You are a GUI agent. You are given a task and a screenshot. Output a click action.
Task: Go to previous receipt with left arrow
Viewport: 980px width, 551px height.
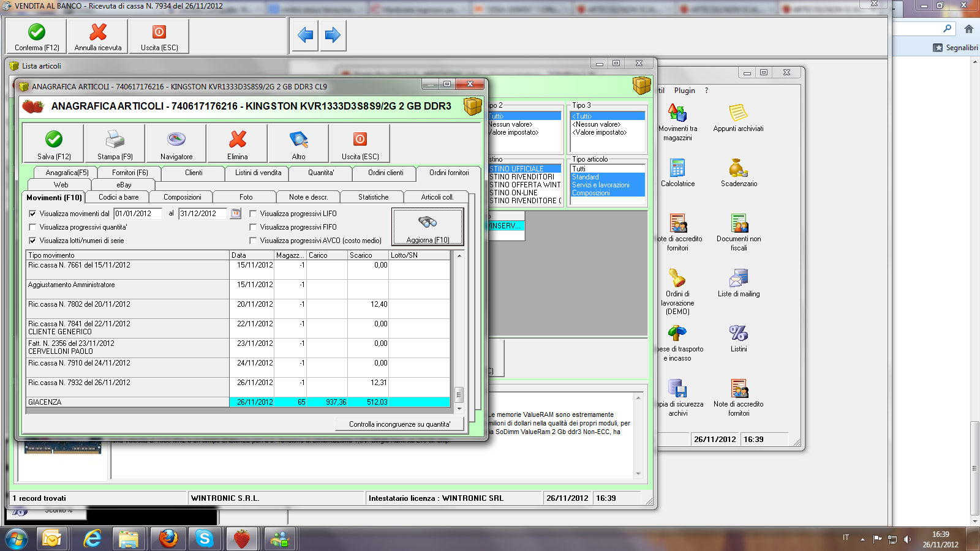coord(305,36)
